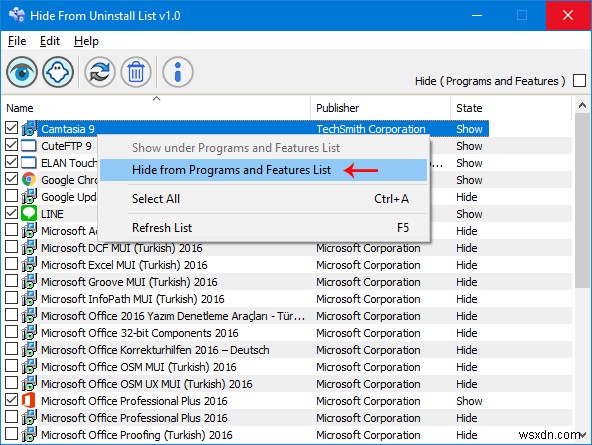Click icon beside Microsoft Excel MUI row
Screen dimensions: 592x445
(x=29, y=264)
